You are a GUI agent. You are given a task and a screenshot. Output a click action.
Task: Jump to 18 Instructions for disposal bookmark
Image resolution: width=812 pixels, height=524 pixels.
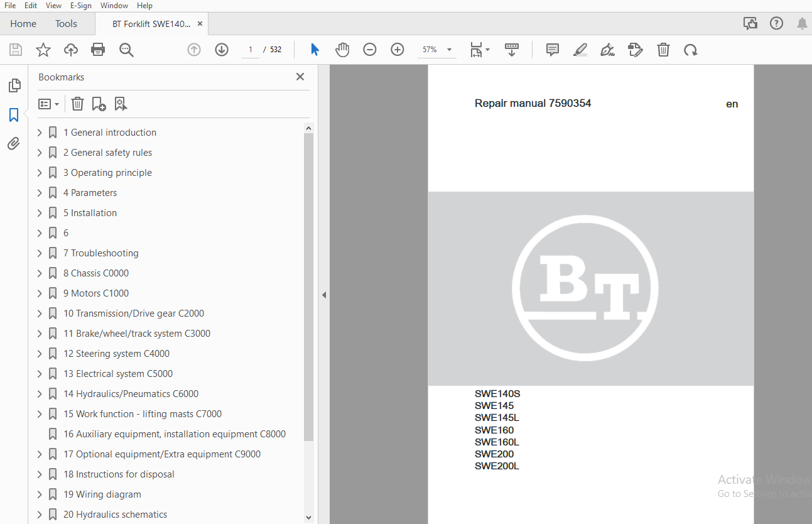[119, 474]
